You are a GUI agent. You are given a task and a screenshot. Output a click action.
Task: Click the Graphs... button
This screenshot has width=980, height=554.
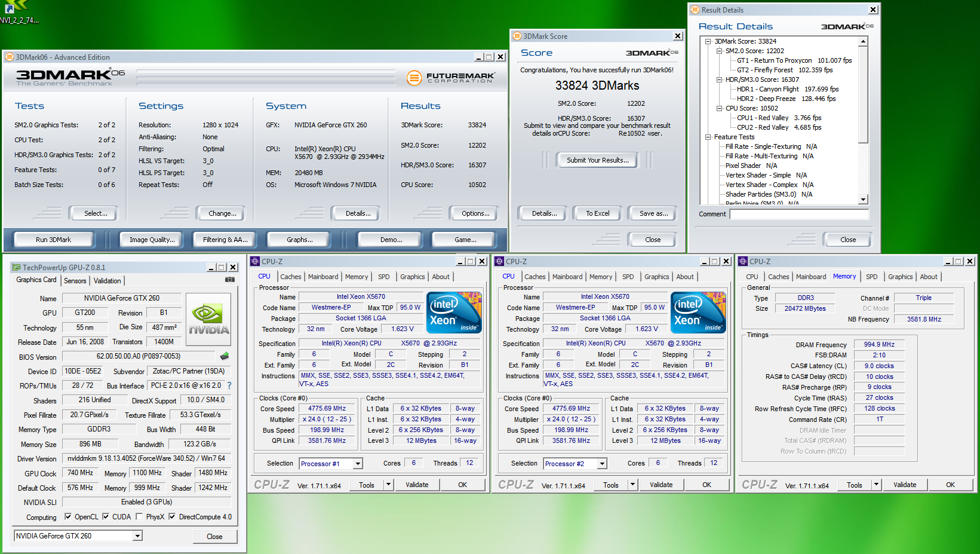[299, 240]
